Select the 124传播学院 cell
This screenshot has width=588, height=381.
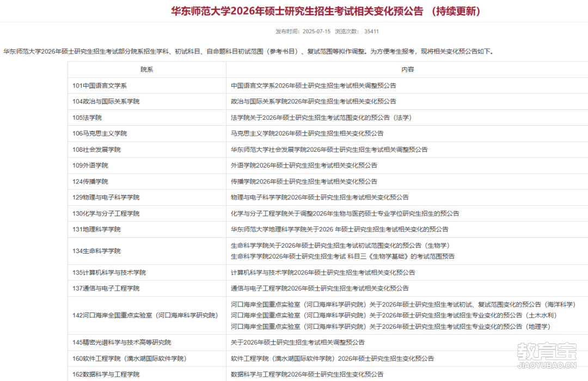(x=146, y=181)
